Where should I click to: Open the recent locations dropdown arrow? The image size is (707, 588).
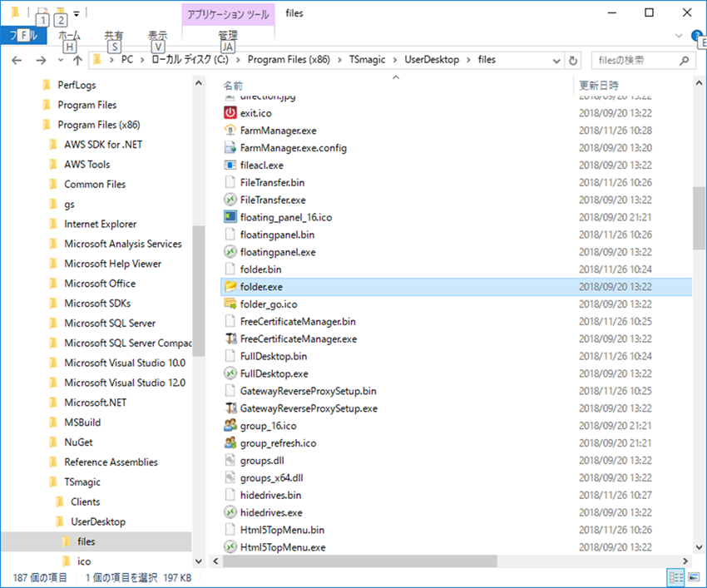[x=60, y=61]
